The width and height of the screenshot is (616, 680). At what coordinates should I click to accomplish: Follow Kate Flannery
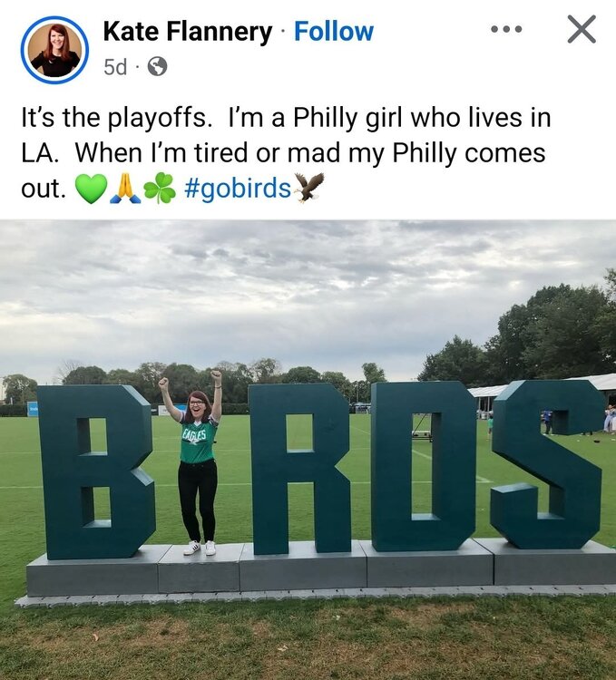coord(334,32)
